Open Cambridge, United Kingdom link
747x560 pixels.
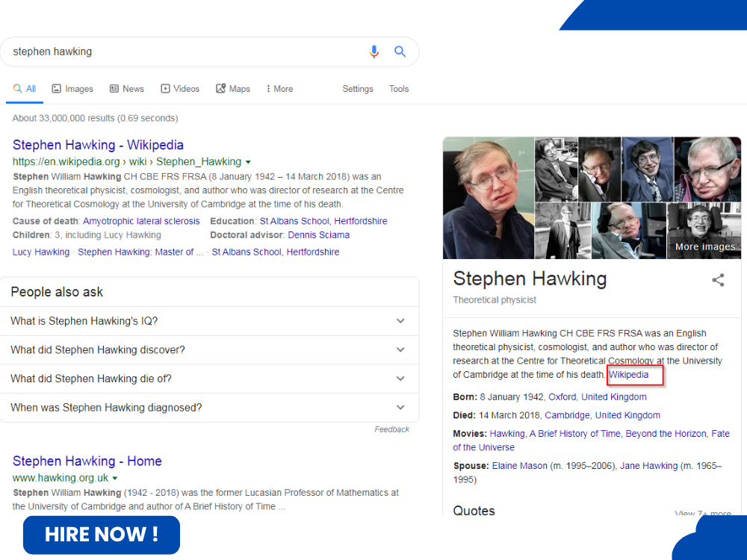tap(603, 415)
